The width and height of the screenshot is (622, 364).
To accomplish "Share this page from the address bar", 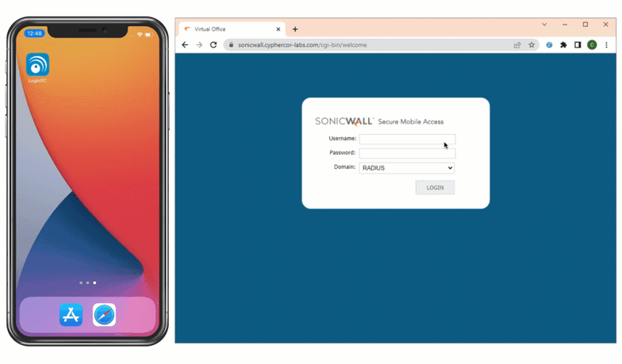I will click(x=517, y=45).
